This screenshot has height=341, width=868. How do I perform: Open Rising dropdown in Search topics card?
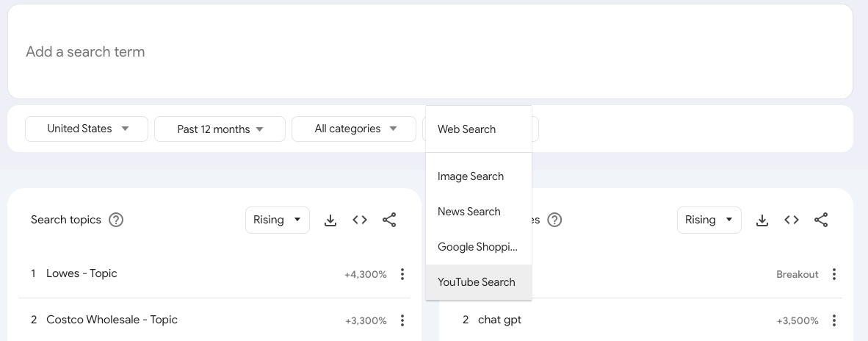coord(278,220)
